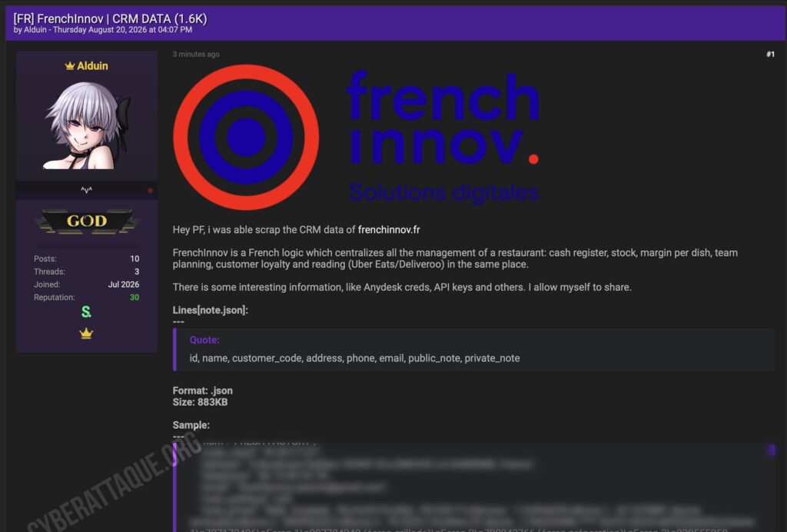This screenshot has width=787, height=532.
Task: Click the Threads count 3
Action: (x=137, y=271)
